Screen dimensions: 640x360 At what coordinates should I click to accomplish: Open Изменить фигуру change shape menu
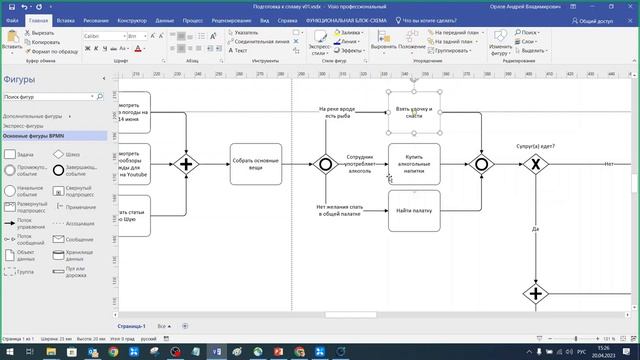(x=500, y=42)
